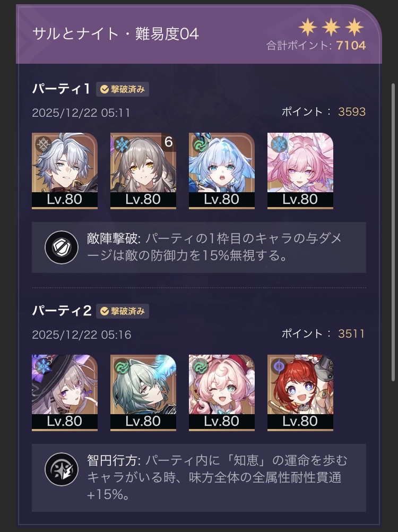
Task: Click the 智円行方 buff burst icon
Action: coord(62,469)
